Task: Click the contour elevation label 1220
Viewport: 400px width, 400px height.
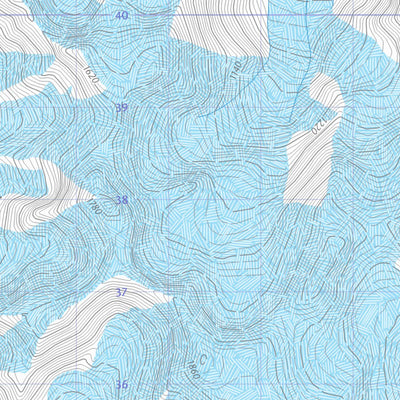Action: coord(320,125)
